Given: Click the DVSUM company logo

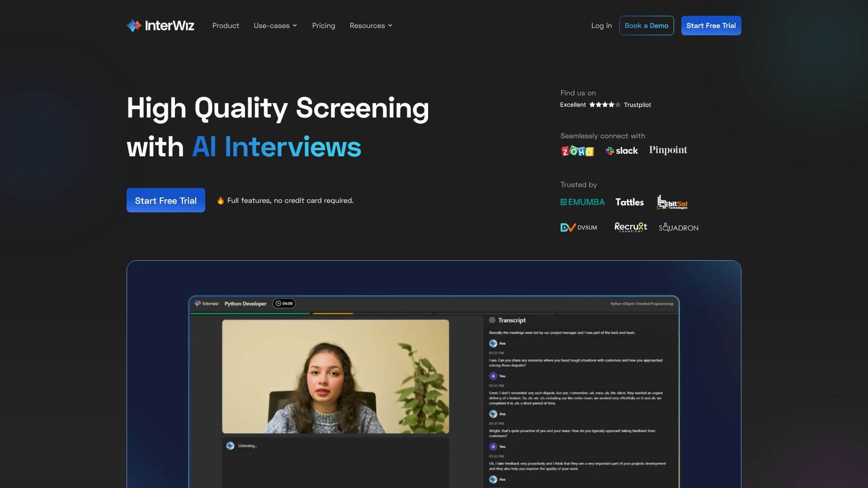Looking at the screenshot, I should coord(579,228).
